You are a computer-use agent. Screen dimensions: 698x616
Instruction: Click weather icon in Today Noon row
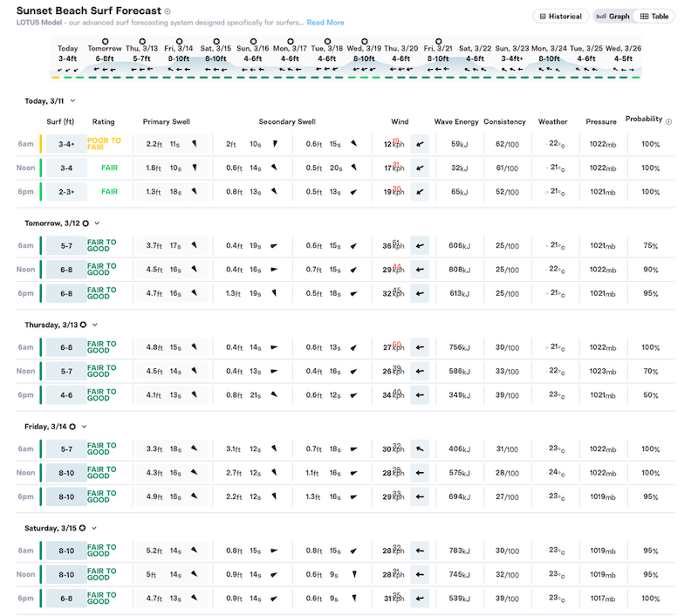point(547,168)
